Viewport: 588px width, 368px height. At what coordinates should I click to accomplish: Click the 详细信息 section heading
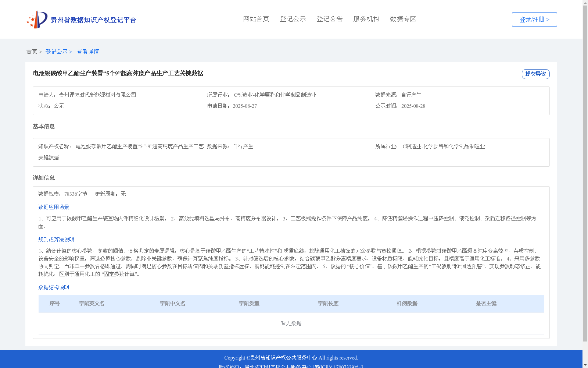[x=44, y=178]
